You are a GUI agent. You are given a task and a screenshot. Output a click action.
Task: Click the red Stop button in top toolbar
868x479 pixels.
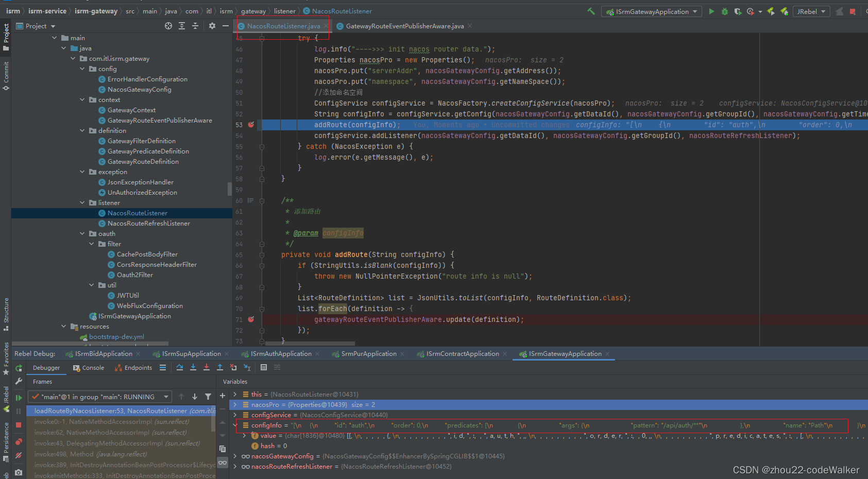[x=853, y=11]
